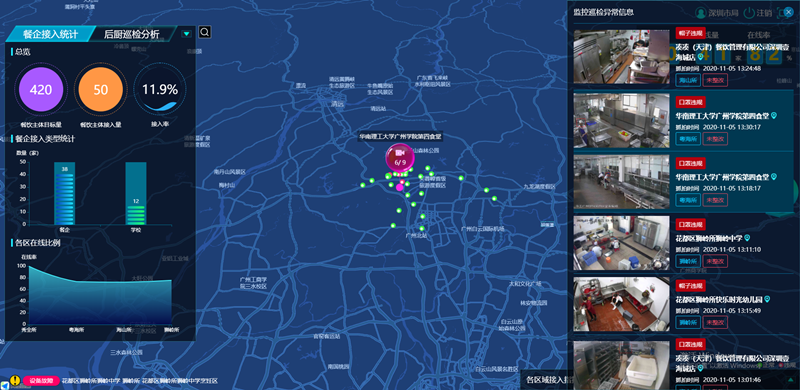The height and width of the screenshot is (390, 800).
Task: Select the 餐企接入统计 tab
Action: click(51, 34)
